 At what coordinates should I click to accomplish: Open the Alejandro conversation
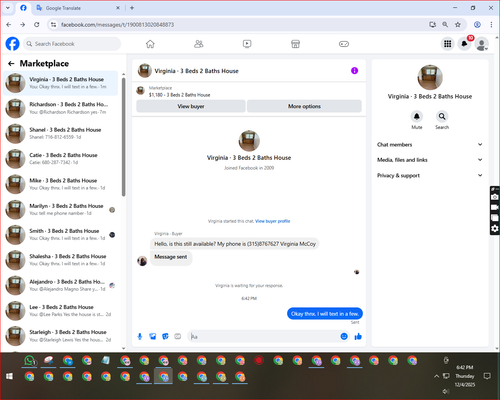tap(61, 285)
